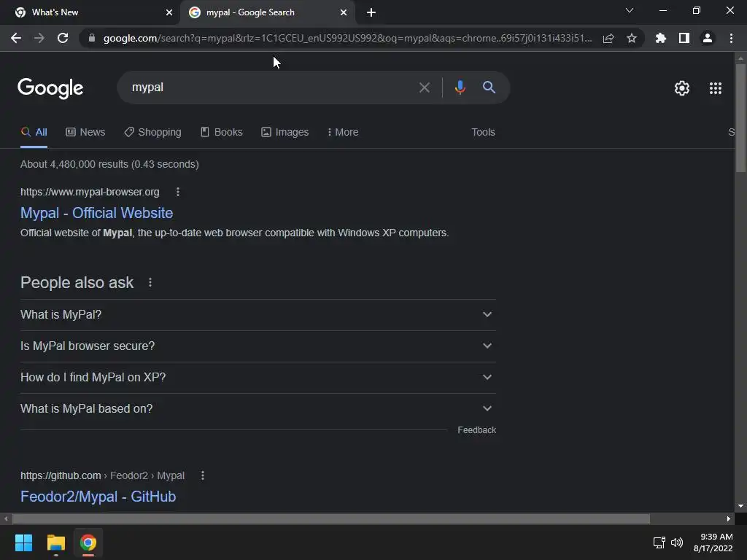Click the forward navigation arrow

pos(39,38)
